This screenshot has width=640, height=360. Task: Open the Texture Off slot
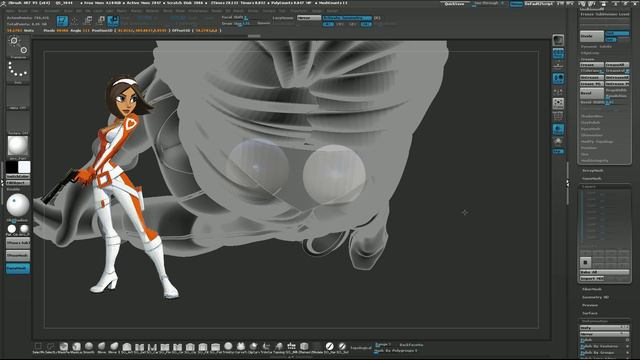point(18,122)
